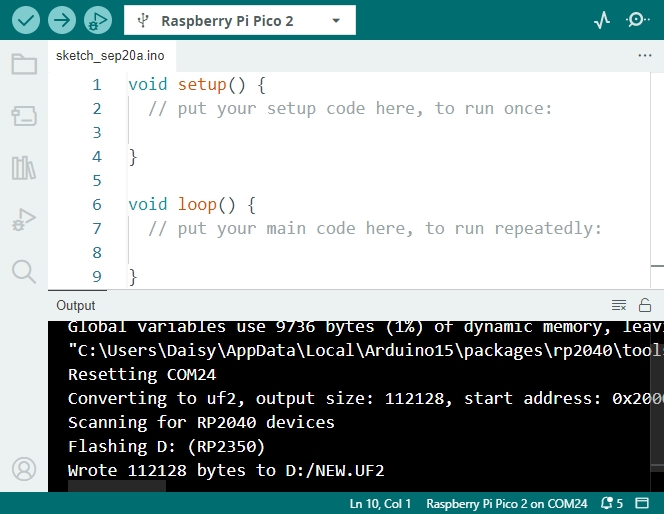This screenshot has height=514, width=664.
Task: Open the notifications bell showing 5
Action: [612, 503]
